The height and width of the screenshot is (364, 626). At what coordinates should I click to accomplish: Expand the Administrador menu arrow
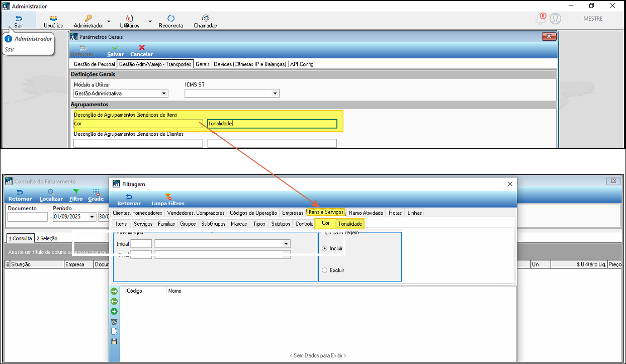[x=109, y=22]
